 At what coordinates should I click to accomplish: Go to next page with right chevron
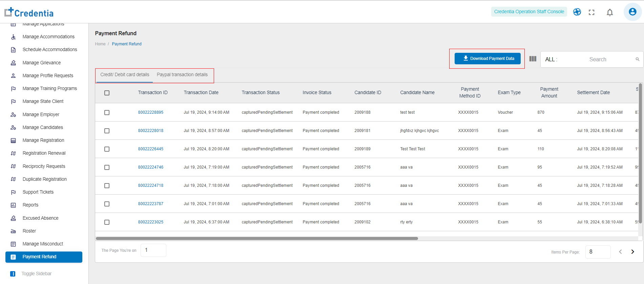coord(632,252)
